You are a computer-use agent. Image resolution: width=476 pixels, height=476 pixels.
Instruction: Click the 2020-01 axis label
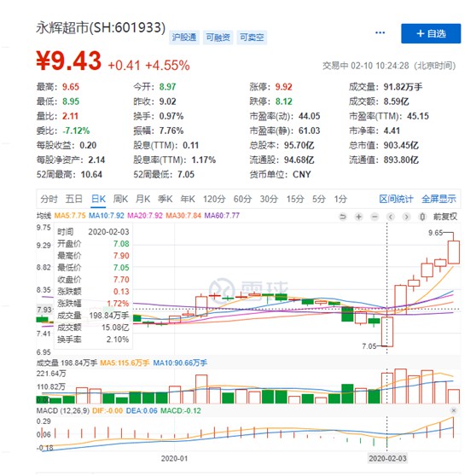174,458
